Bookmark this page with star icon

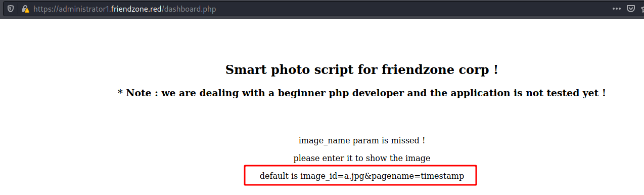[x=642, y=9]
